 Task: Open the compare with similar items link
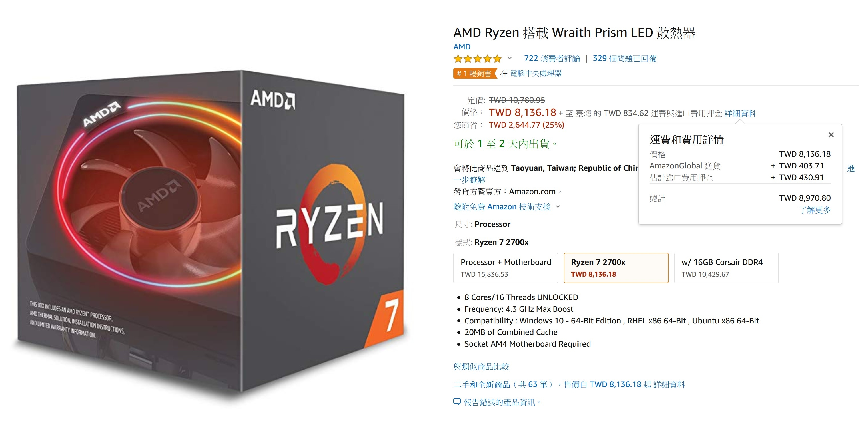click(481, 366)
